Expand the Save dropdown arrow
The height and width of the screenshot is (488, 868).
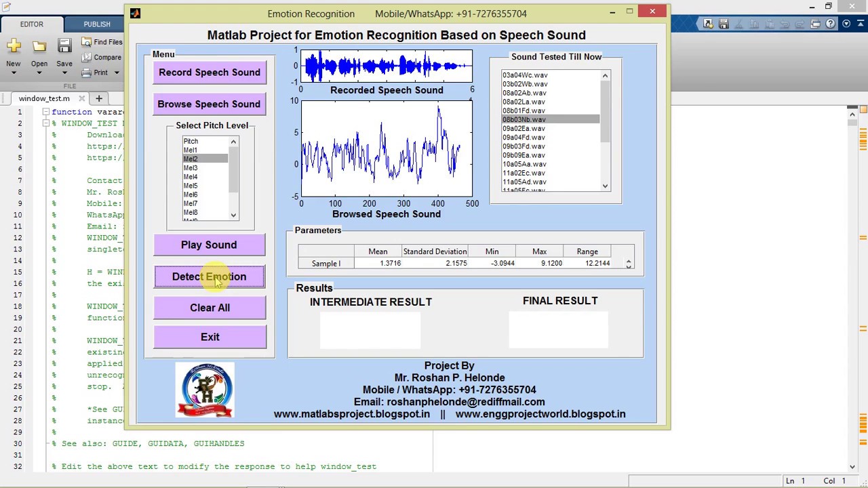coord(64,73)
